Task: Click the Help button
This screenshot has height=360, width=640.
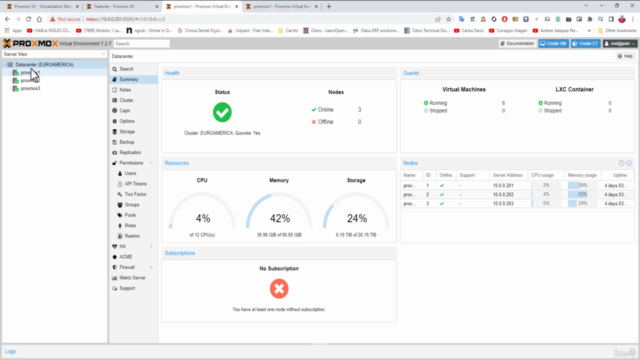Action: pos(625,56)
